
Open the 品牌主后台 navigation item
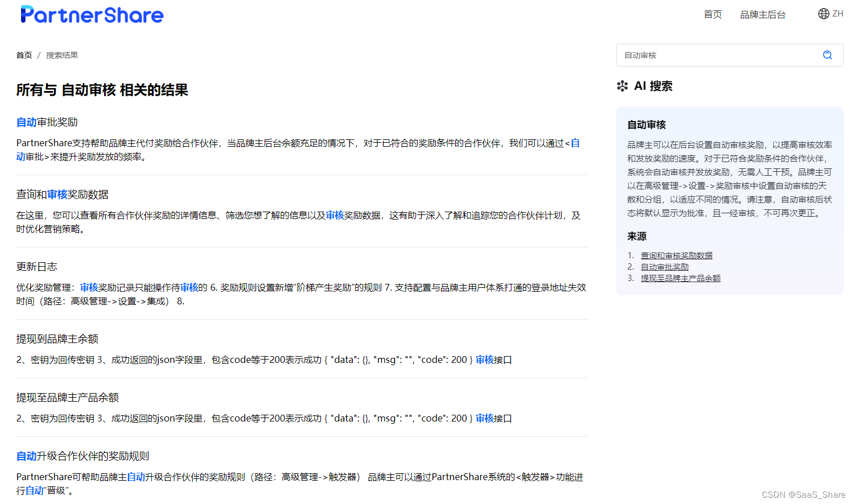(x=763, y=15)
